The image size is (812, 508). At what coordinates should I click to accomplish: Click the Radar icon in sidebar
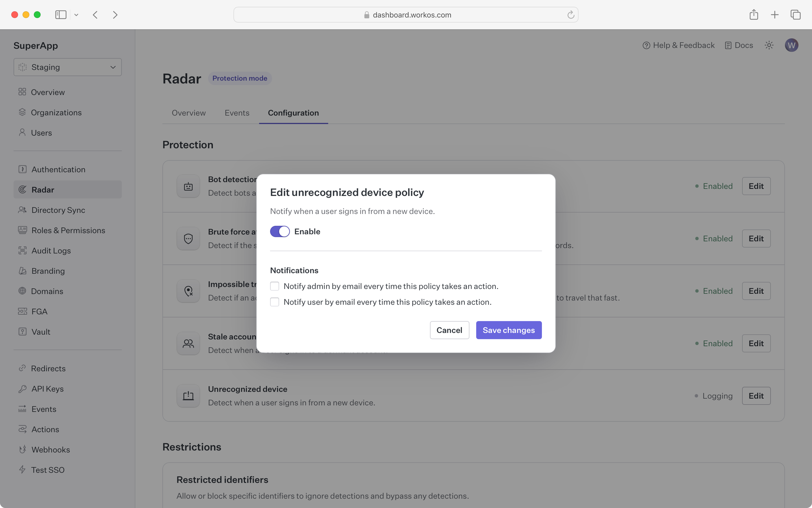(x=23, y=189)
